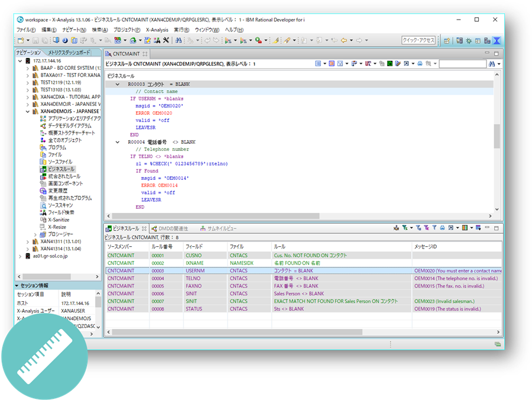Click the printer icon in CNTCMAINT editor toolbar
Screen dimensions: 532x400
[x=420, y=63]
